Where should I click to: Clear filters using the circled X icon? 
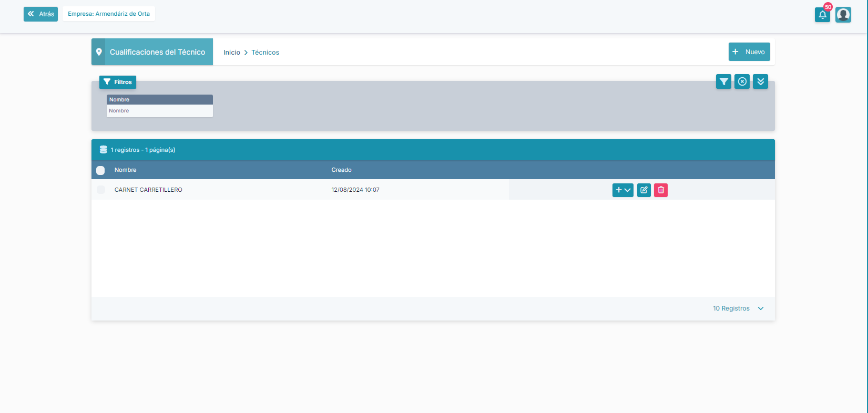point(742,81)
